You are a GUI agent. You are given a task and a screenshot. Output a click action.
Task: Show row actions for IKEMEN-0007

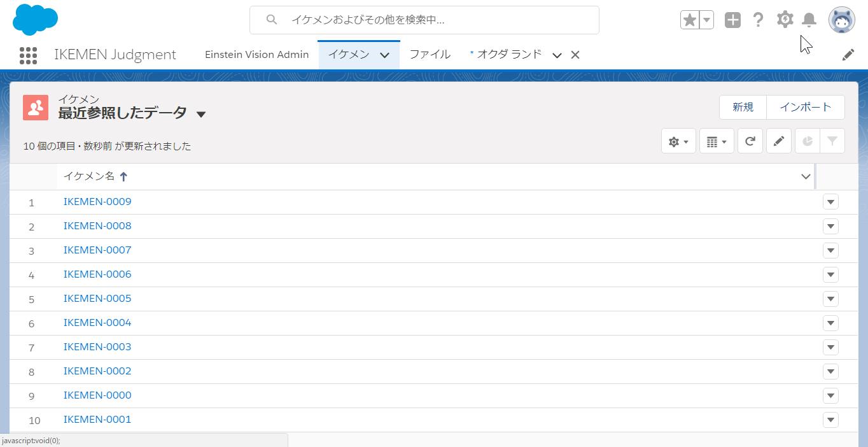click(830, 250)
